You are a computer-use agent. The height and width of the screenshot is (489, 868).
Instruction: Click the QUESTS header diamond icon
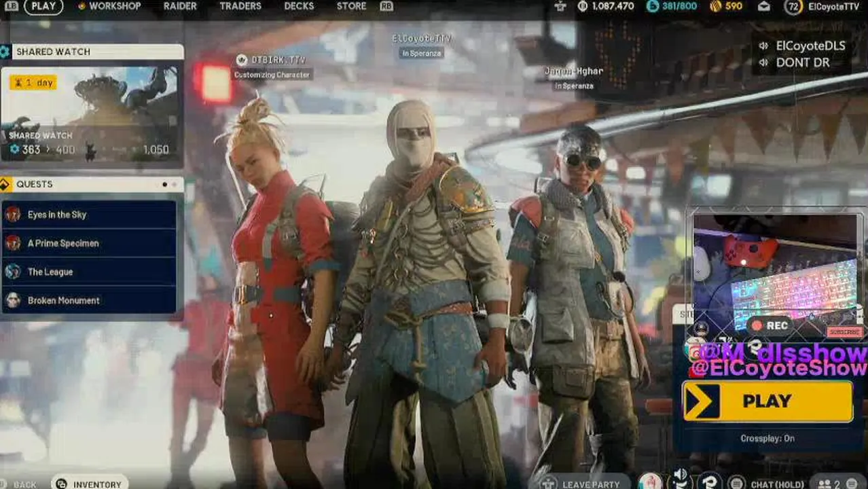5,184
